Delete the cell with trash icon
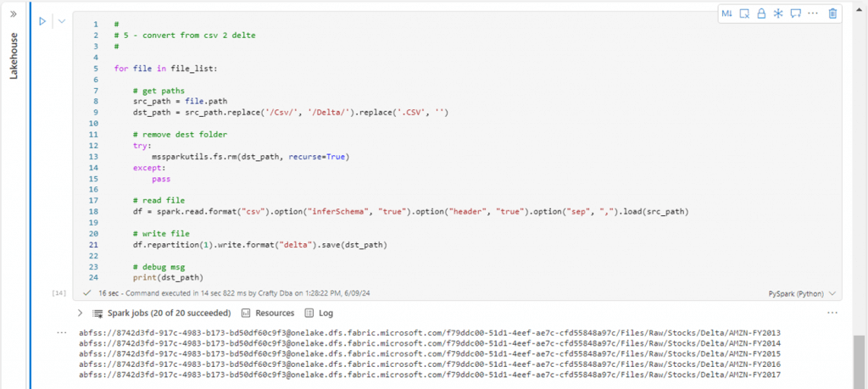Viewport: 868px width, 389px height. coord(832,14)
